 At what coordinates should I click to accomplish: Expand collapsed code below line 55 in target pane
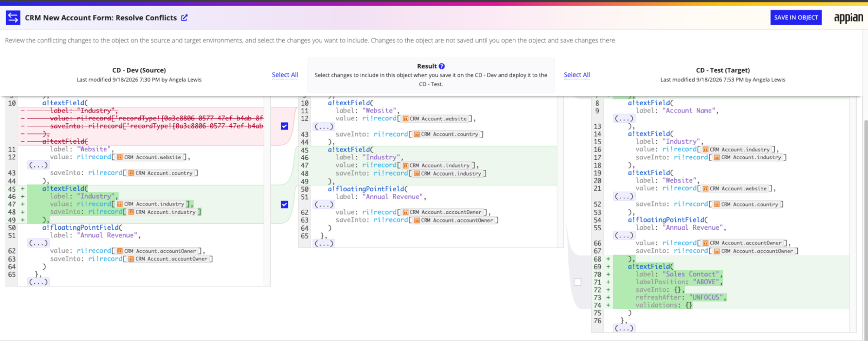624,235
